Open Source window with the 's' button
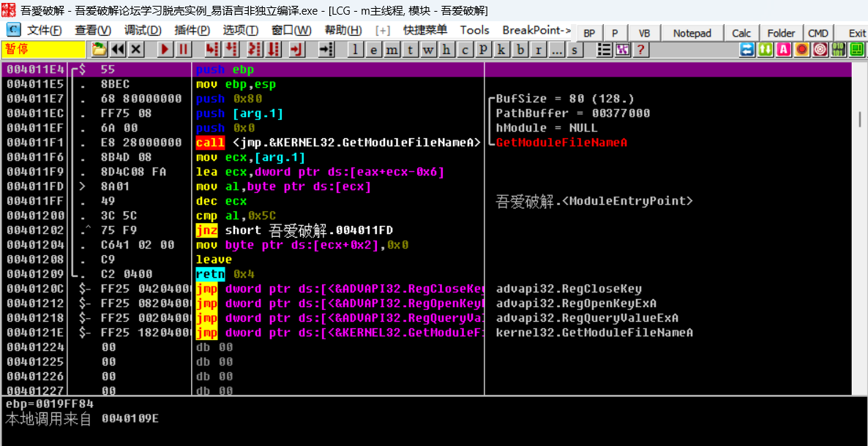 575,50
